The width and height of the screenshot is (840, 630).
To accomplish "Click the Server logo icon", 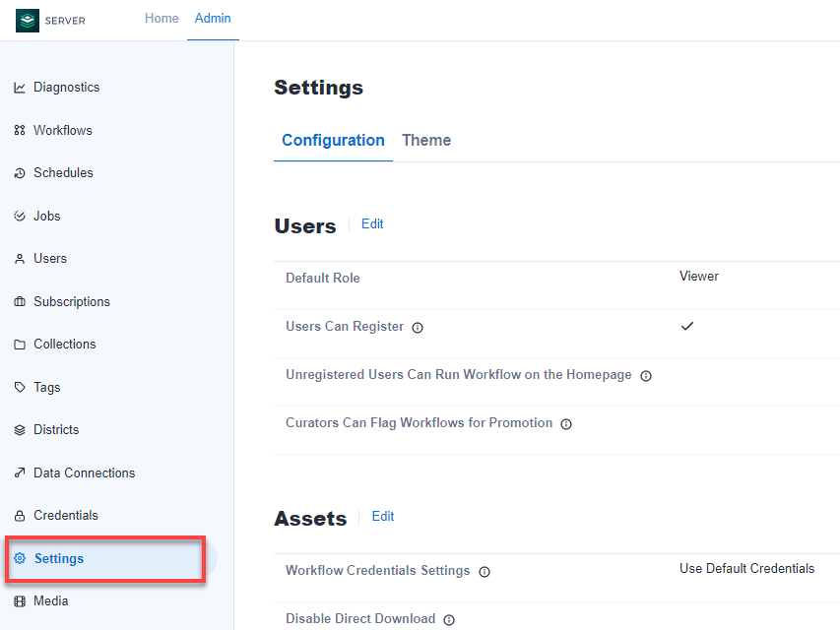I will (28, 21).
